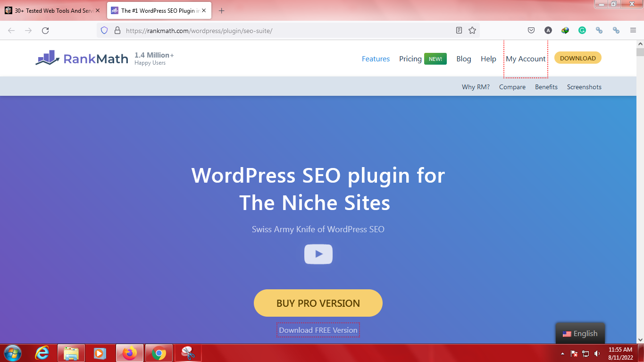Open the Action Center flag icon

pos(574,354)
